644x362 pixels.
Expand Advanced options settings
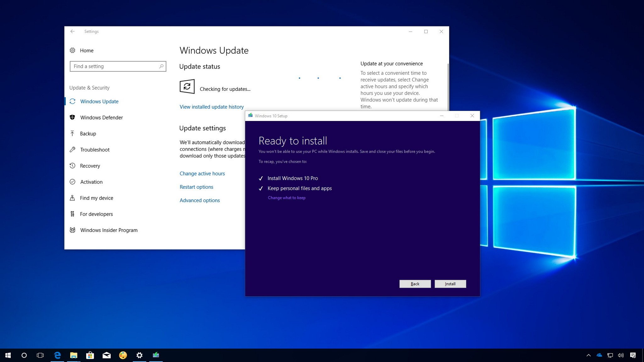(x=199, y=200)
